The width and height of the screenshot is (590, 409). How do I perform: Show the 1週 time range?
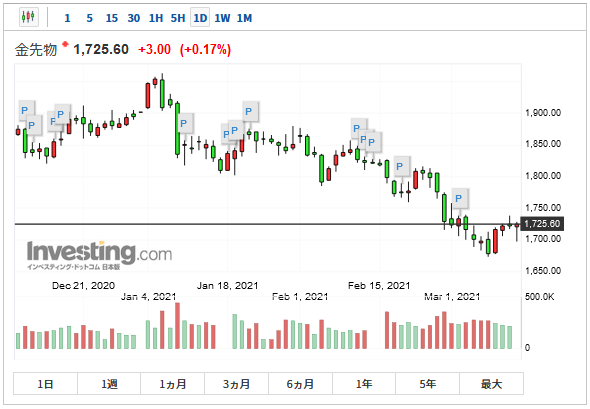109,384
